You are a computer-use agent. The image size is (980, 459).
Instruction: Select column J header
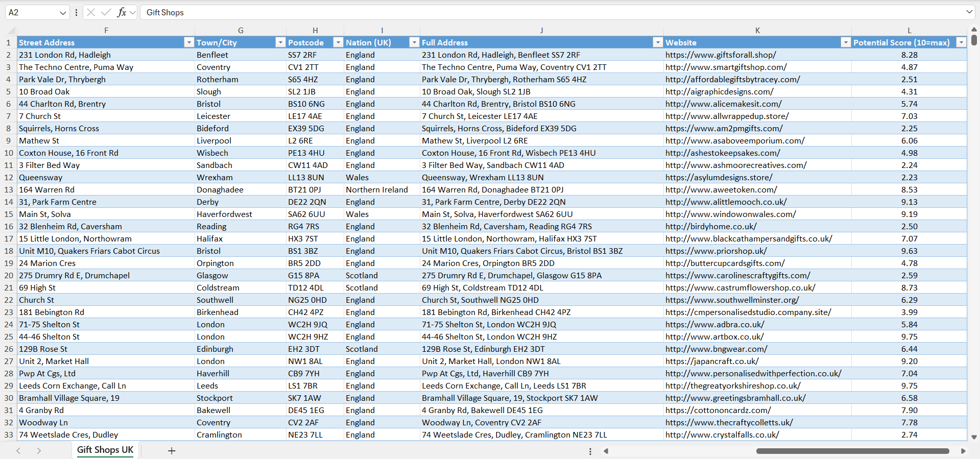click(x=541, y=31)
